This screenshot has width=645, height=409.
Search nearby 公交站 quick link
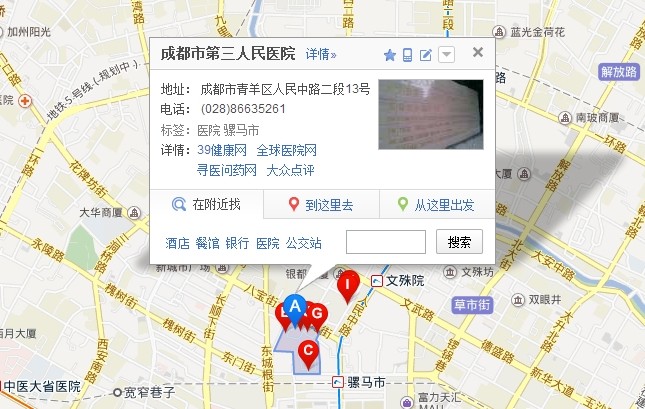coord(304,243)
